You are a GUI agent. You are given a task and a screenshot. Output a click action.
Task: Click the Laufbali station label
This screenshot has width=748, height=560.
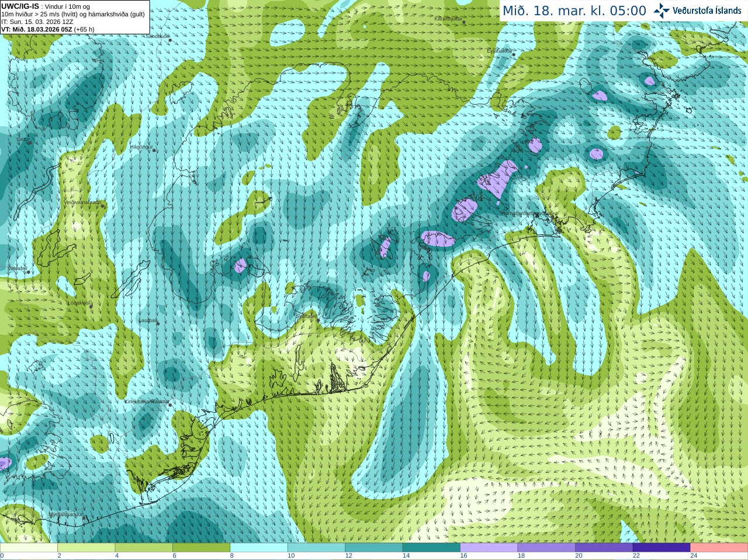tap(148, 320)
